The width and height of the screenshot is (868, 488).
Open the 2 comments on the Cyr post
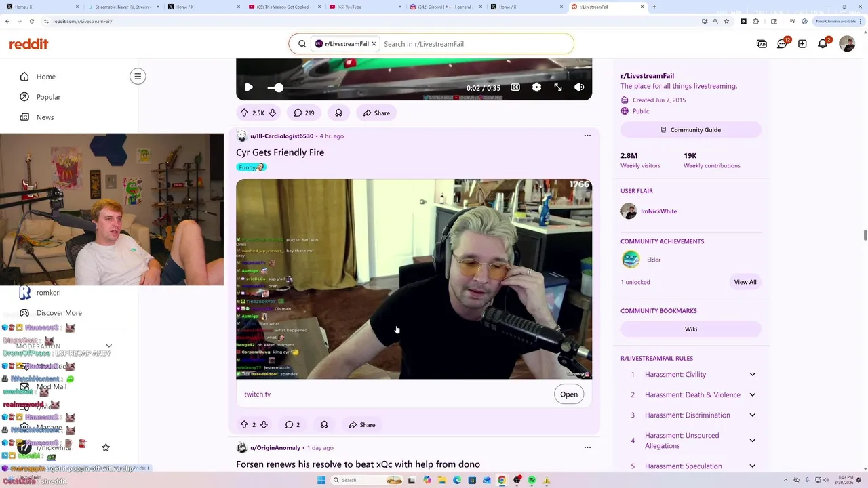point(292,425)
